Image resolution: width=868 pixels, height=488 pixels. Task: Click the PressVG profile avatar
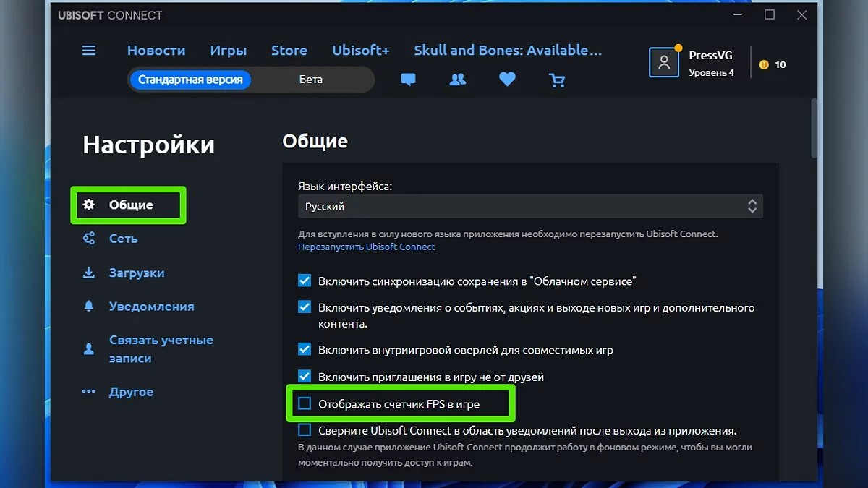pos(663,63)
